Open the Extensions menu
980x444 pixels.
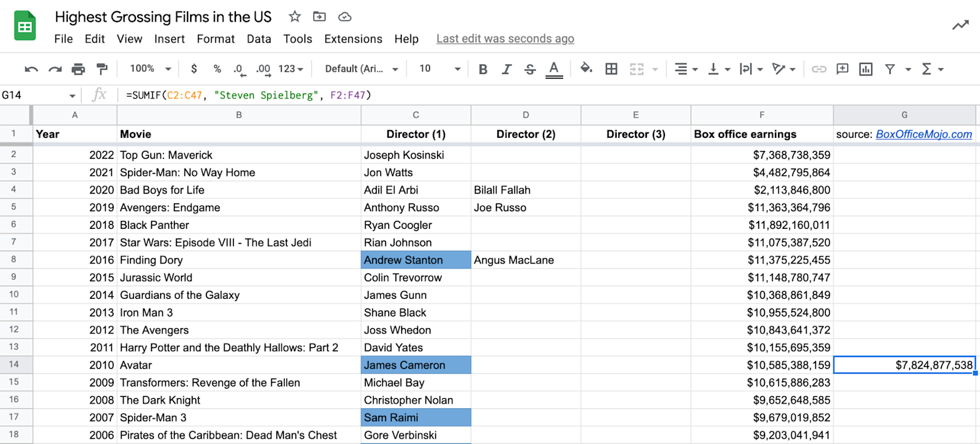(x=353, y=39)
